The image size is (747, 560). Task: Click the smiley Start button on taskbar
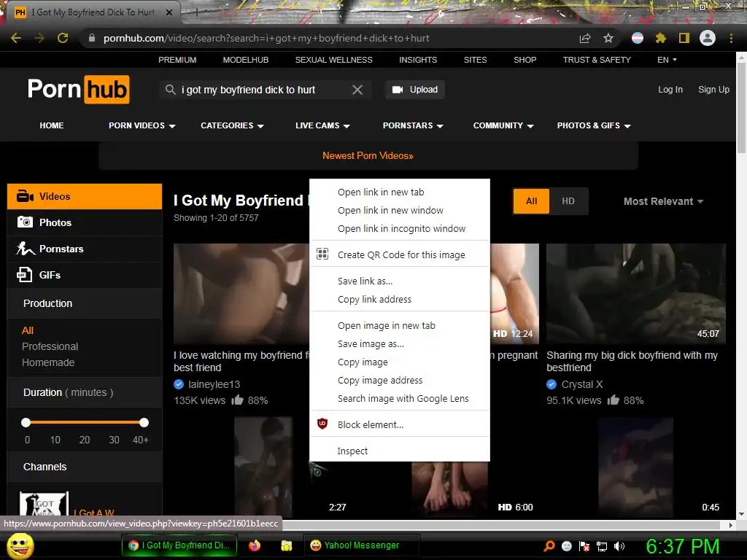coord(20,545)
